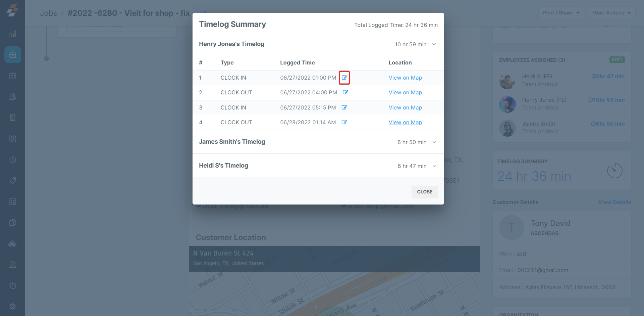644x316 pixels.
Task: Click "Heidi S (FE)" employee name
Action: (537, 76)
